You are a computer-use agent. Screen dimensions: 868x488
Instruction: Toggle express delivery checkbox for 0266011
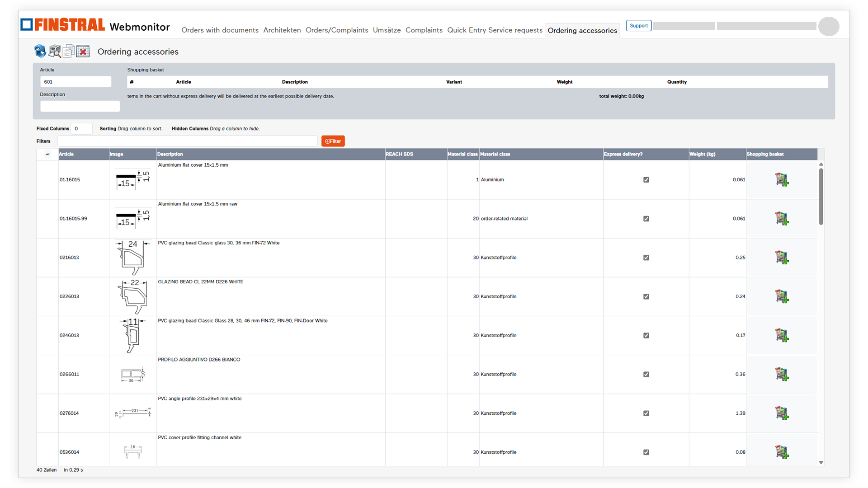[x=646, y=374]
